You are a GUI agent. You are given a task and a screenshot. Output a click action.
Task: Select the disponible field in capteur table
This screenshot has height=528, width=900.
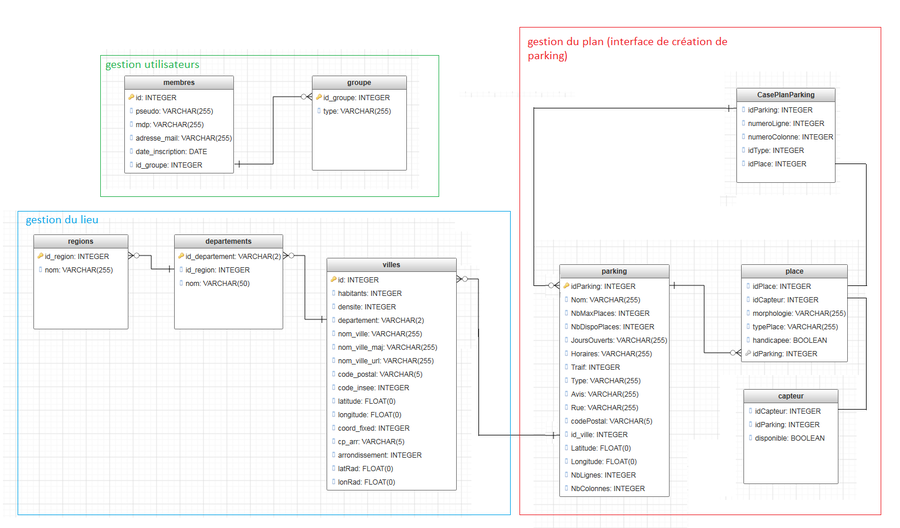tap(789, 438)
